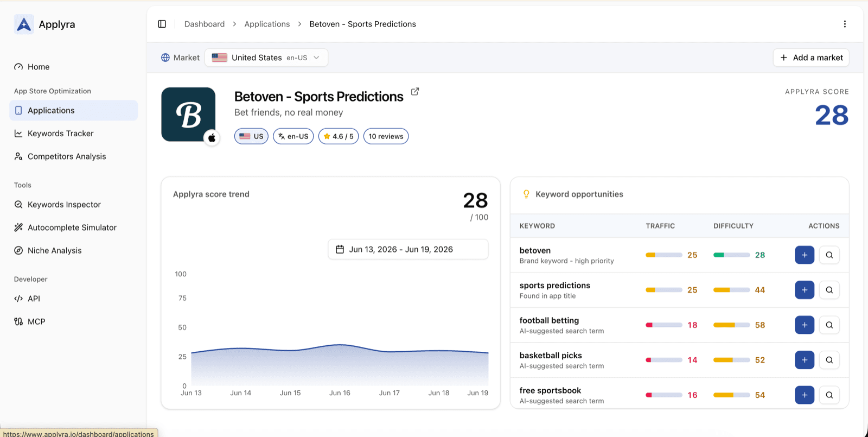Viewport: 868px width, 437px height.
Task: Open Keywords Inspector tool
Action: 73,205
